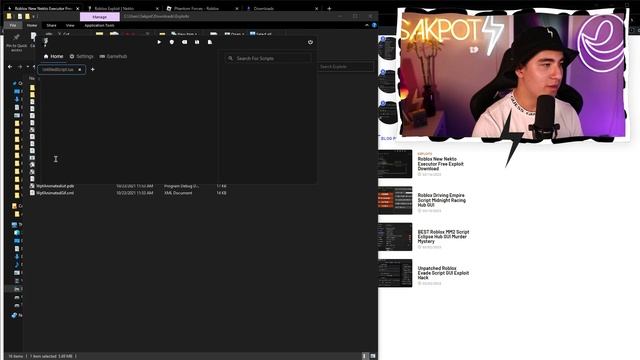Screen dimensions: 640x360
Task: Open the Roblox New Nektio Executor Free Exploit article
Action: (x=441, y=164)
